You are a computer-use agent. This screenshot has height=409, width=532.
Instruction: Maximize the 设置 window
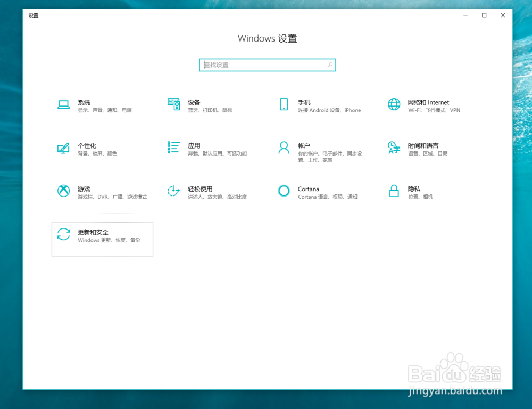tap(484, 15)
